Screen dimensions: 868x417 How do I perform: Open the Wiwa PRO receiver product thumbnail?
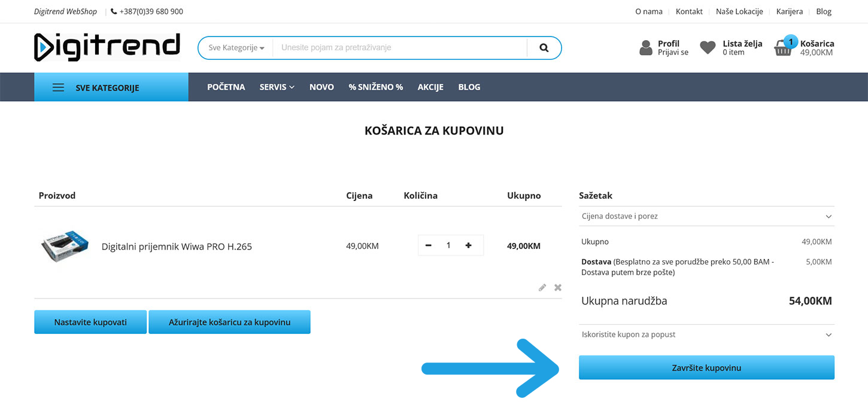pyautogui.click(x=65, y=246)
